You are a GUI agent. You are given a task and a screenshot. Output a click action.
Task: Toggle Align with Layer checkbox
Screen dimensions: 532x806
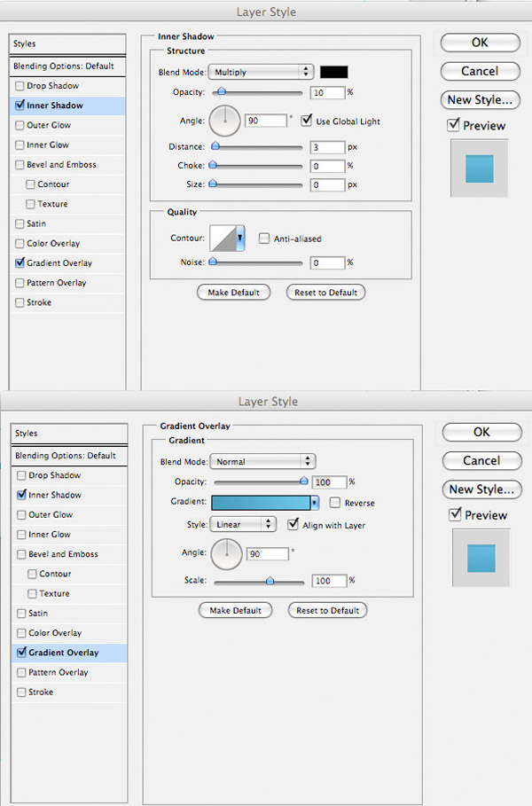point(293,524)
